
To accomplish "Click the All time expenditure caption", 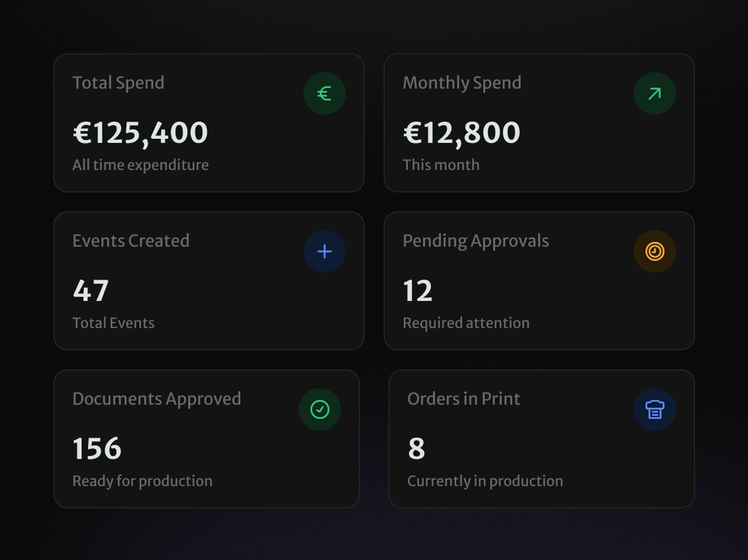I will (140, 165).
